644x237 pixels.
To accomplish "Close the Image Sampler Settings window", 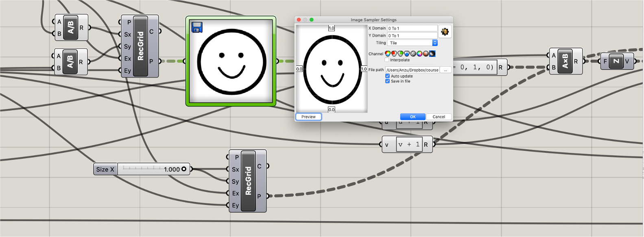I will coord(298,20).
